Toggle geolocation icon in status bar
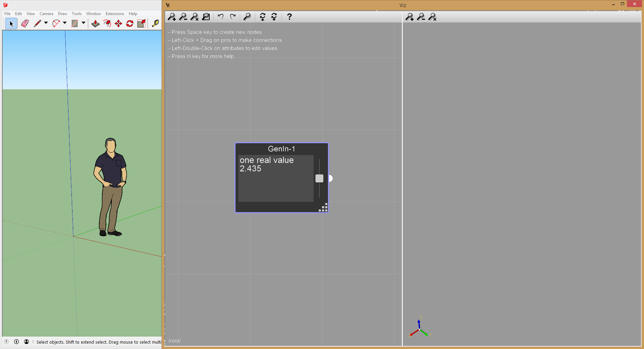The image size is (644, 349). click(6, 342)
